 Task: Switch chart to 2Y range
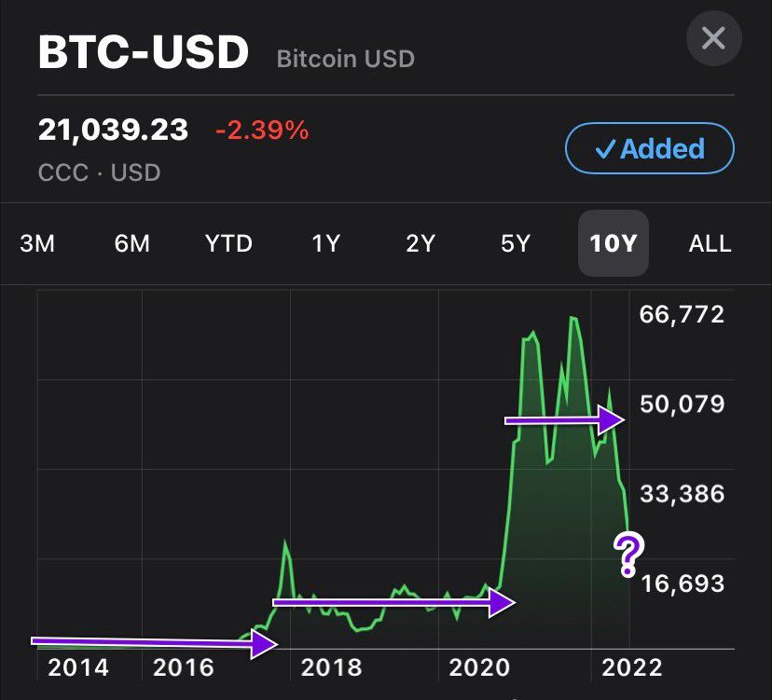[x=420, y=244]
